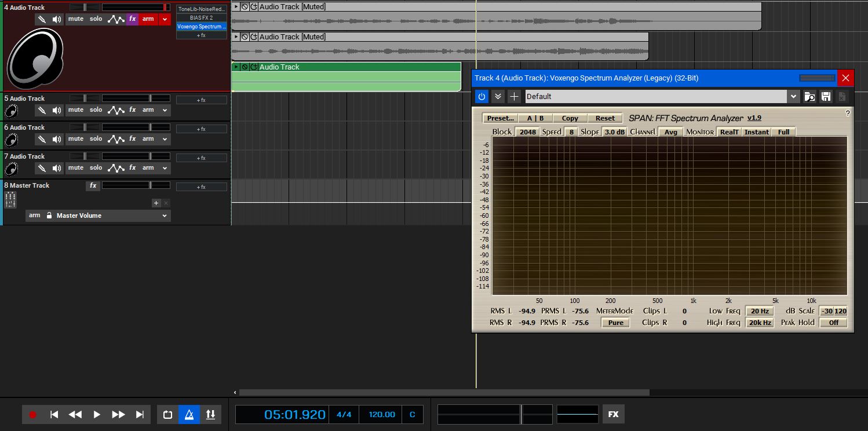Open the Default preset dropdown
Image resolution: width=868 pixels, height=431 pixels.
click(793, 96)
